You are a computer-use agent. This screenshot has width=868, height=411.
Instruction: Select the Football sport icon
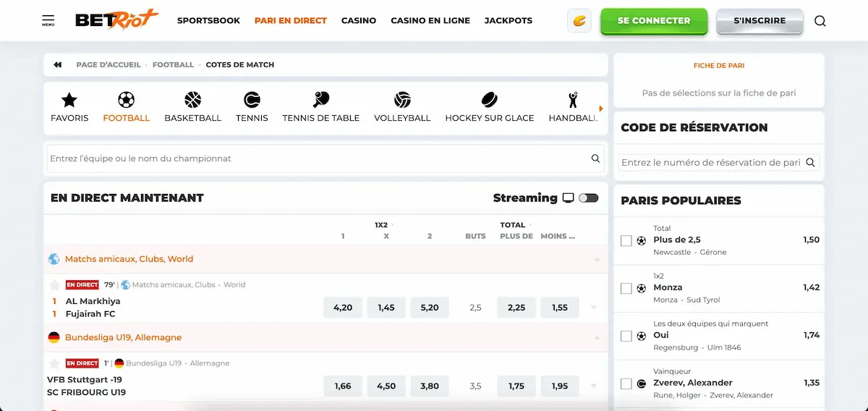[126, 100]
